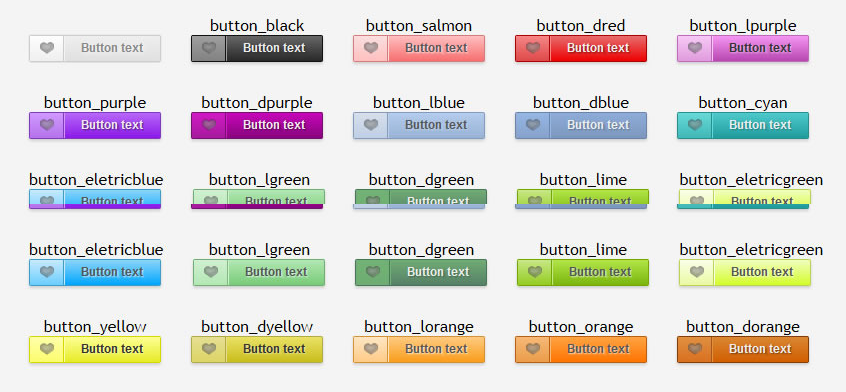
Task: Click the heart icon on the dark red button
Action: pos(533,48)
